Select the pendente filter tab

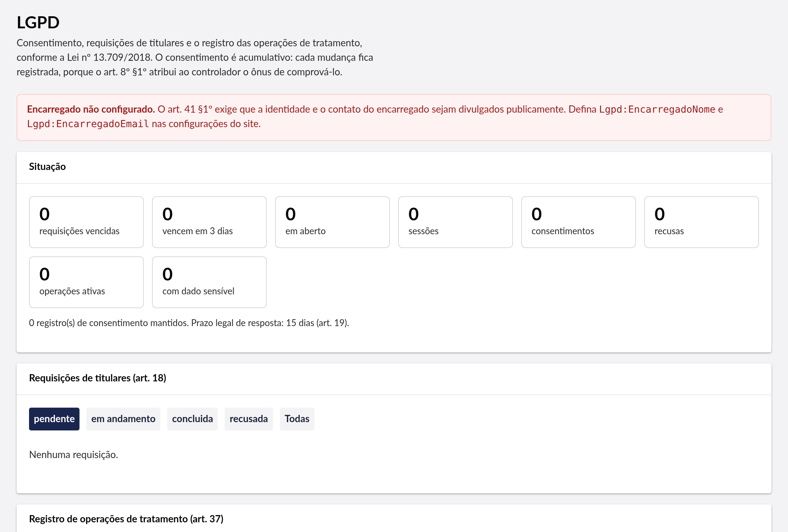pyautogui.click(x=54, y=419)
